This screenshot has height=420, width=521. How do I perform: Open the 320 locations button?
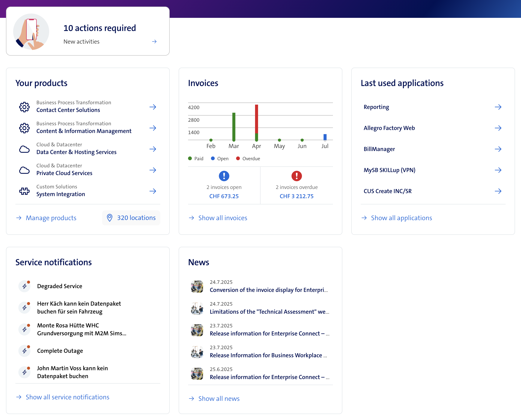pyautogui.click(x=131, y=218)
